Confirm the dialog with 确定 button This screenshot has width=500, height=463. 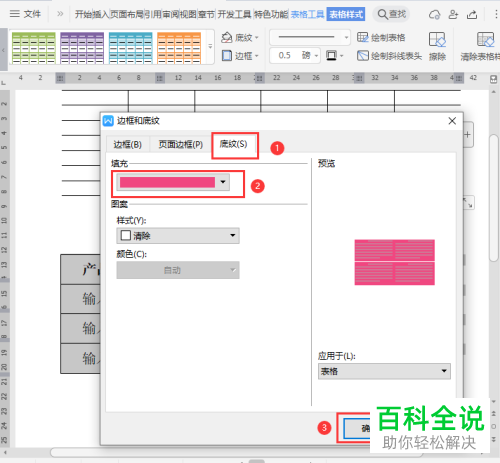click(357, 428)
